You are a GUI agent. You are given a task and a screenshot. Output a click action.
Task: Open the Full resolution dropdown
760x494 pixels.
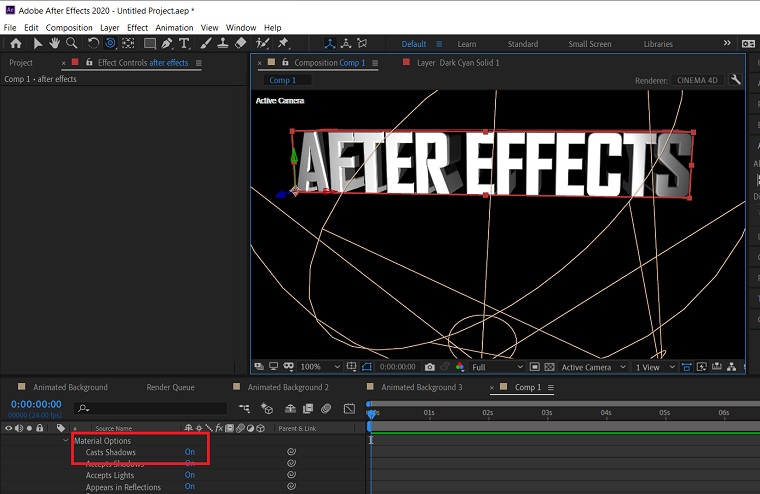point(495,367)
